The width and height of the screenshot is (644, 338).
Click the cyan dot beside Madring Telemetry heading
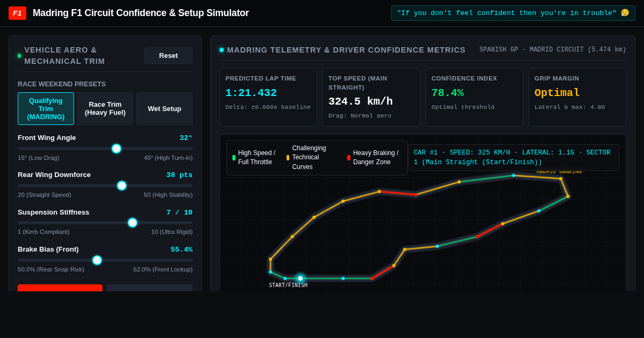click(x=222, y=50)
